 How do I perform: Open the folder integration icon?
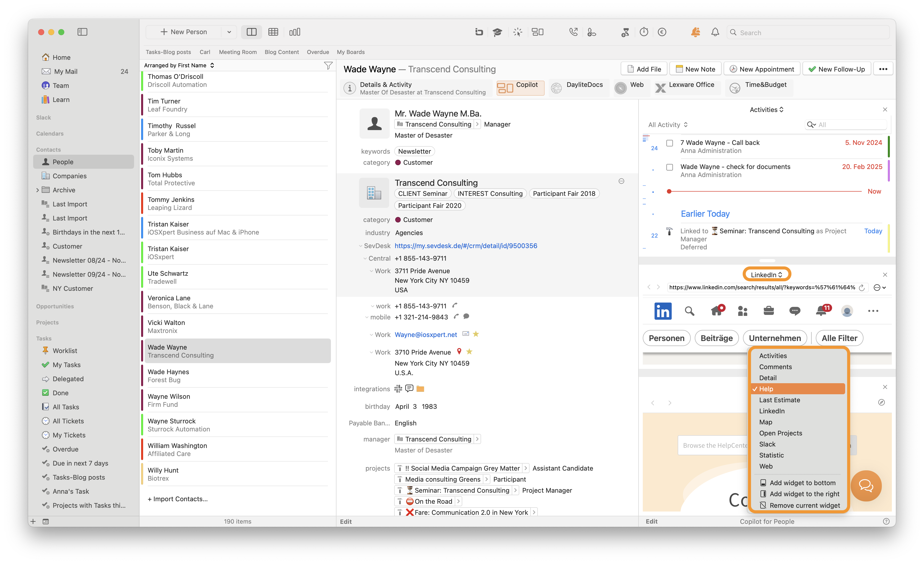coord(420,388)
